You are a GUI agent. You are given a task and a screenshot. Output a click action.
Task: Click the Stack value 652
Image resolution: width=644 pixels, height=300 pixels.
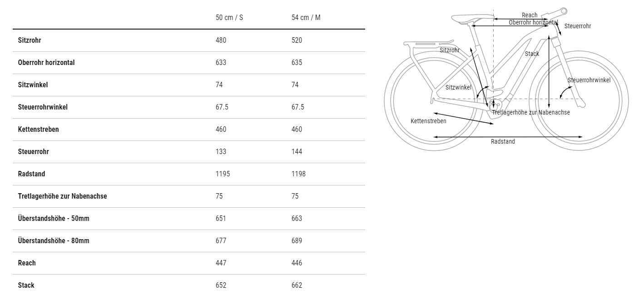221,285
